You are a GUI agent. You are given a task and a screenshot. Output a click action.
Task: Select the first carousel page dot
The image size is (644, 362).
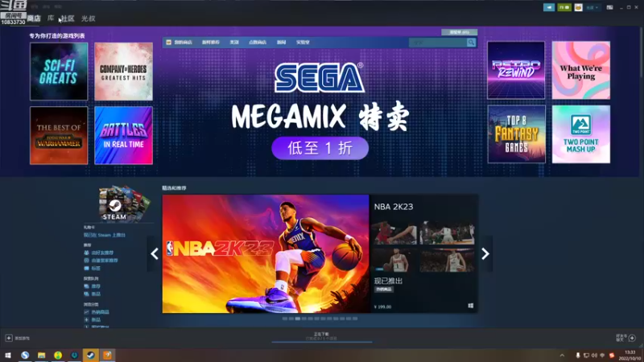285,319
